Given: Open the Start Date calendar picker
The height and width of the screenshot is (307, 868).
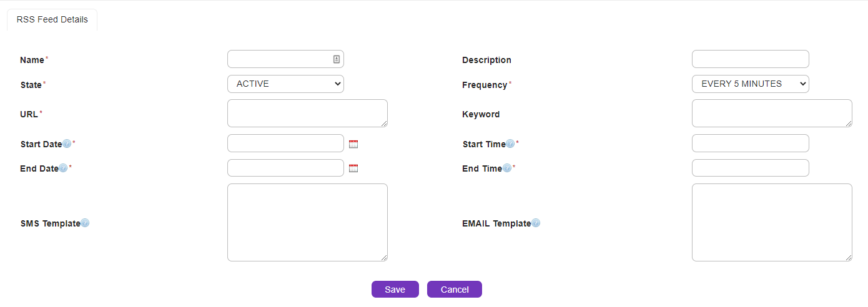Looking at the screenshot, I should tap(353, 144).
